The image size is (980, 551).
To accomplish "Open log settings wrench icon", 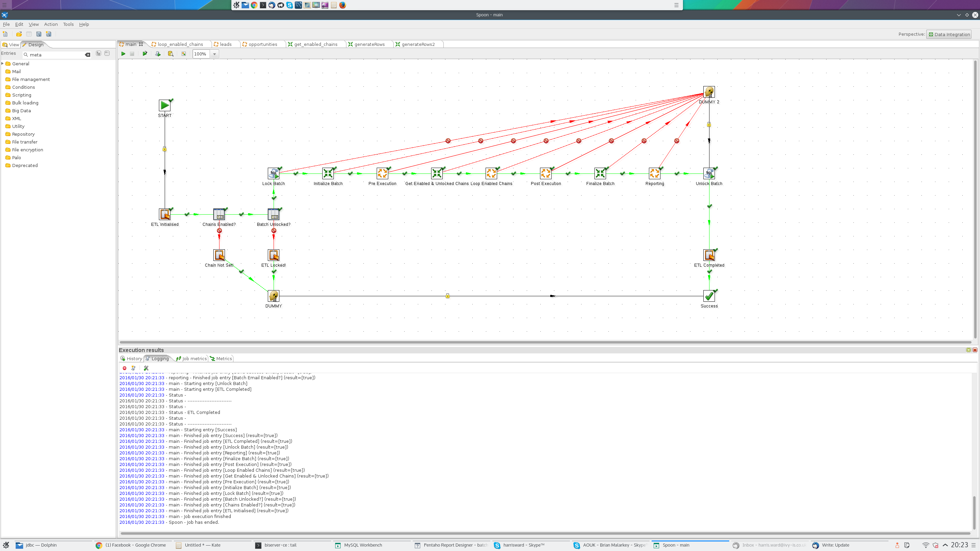I will click(146, 368).
